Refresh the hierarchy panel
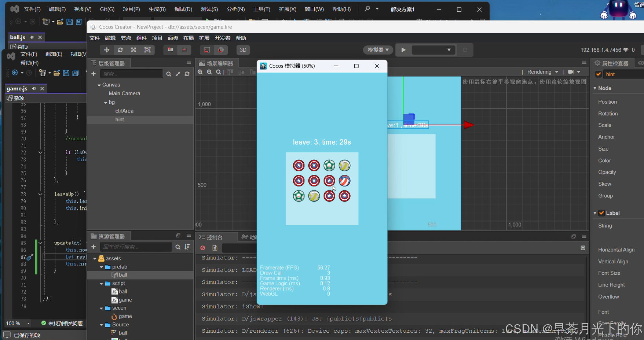 point(187,74)
